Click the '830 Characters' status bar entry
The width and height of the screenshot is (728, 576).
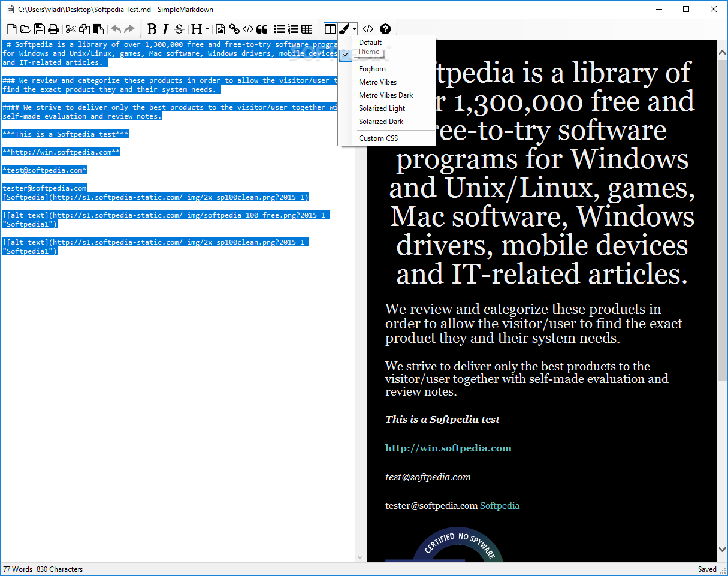pyautogui.click(x=60, y=569)
